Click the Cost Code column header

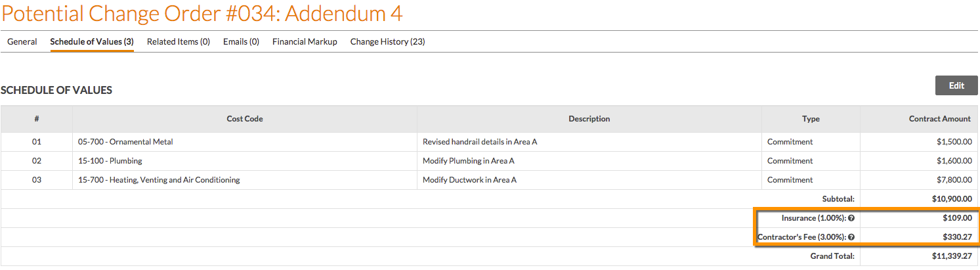pos(245,119)
